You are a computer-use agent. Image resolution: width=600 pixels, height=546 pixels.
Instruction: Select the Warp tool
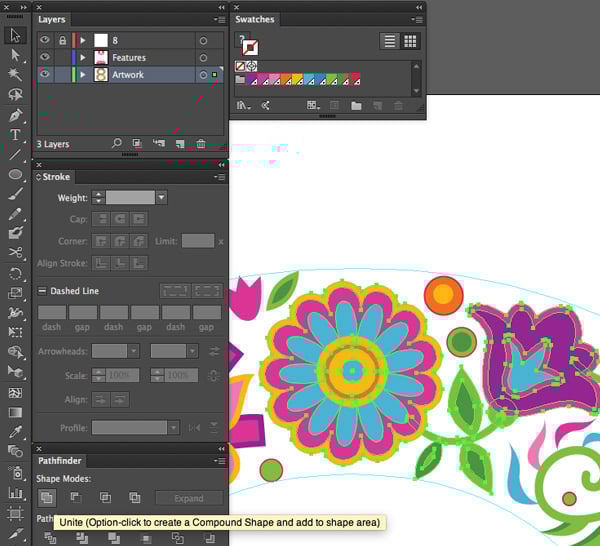pos(15,313)
